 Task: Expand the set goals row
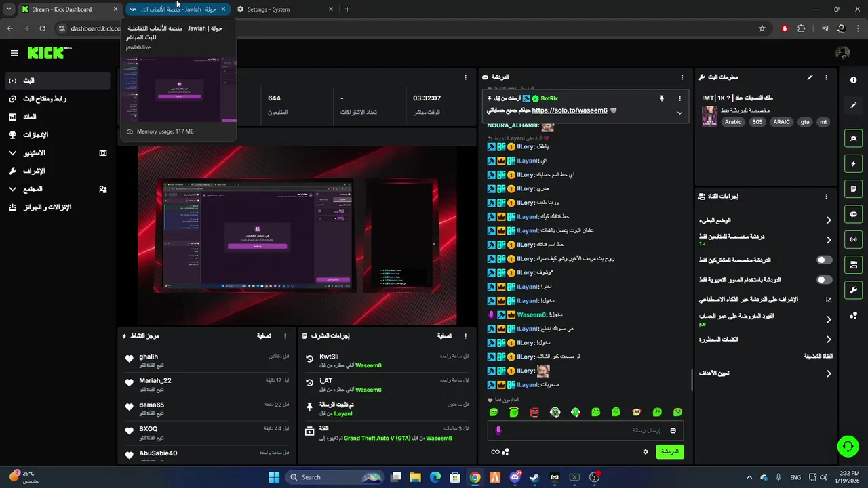828,373
